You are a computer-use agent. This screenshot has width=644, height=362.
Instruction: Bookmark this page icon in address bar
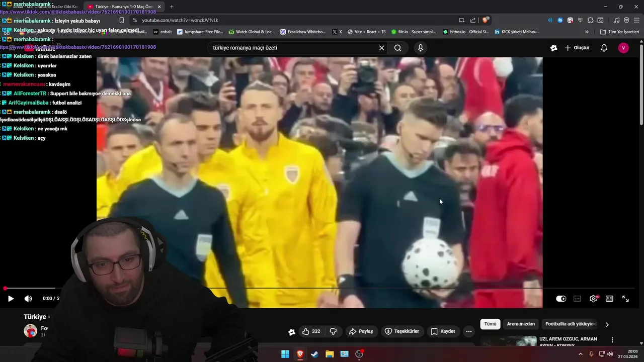(122, 20)
